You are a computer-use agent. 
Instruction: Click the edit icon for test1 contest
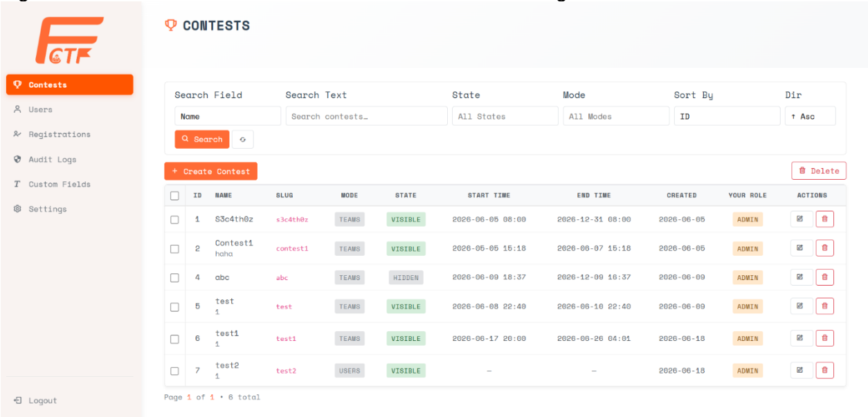tap(800, 338)
